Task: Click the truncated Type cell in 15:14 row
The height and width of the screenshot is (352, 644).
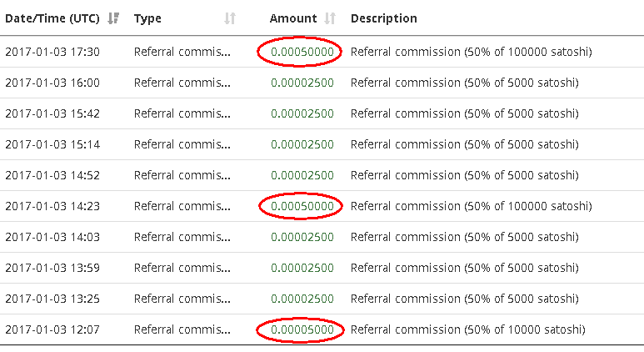Action: tap(182, 144)
